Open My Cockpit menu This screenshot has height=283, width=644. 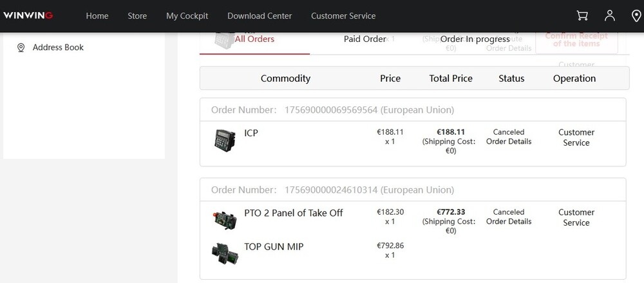click(187, 15)
